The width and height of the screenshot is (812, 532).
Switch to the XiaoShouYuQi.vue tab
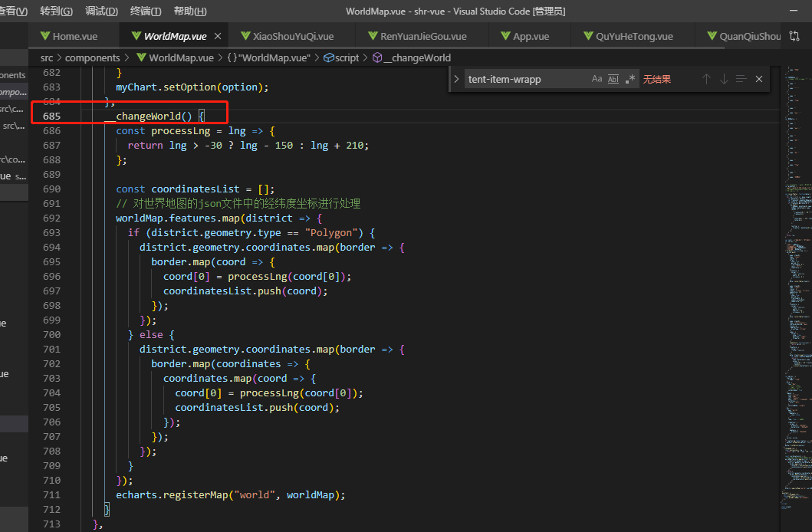[293, 36]
